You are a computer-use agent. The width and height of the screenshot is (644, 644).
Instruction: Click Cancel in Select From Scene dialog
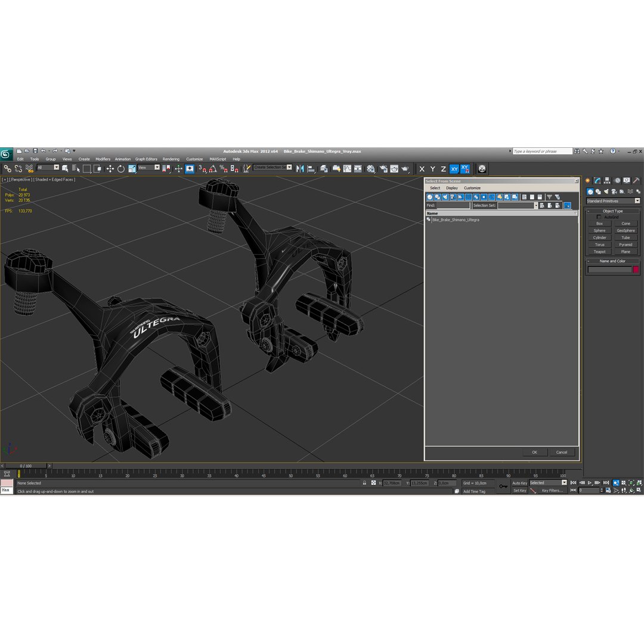(562, 452)
